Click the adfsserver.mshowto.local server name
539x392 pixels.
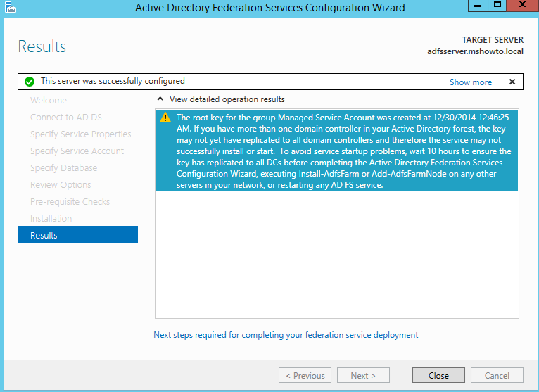(475, 51)
